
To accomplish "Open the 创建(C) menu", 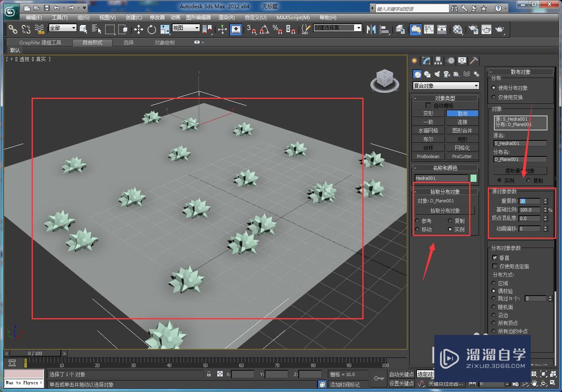I will click(134, 18).
